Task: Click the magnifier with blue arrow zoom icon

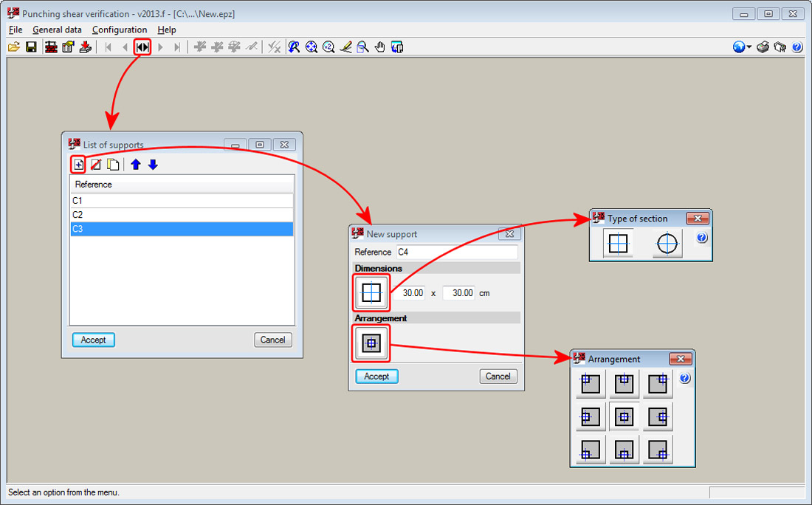Action: (294, 47)
